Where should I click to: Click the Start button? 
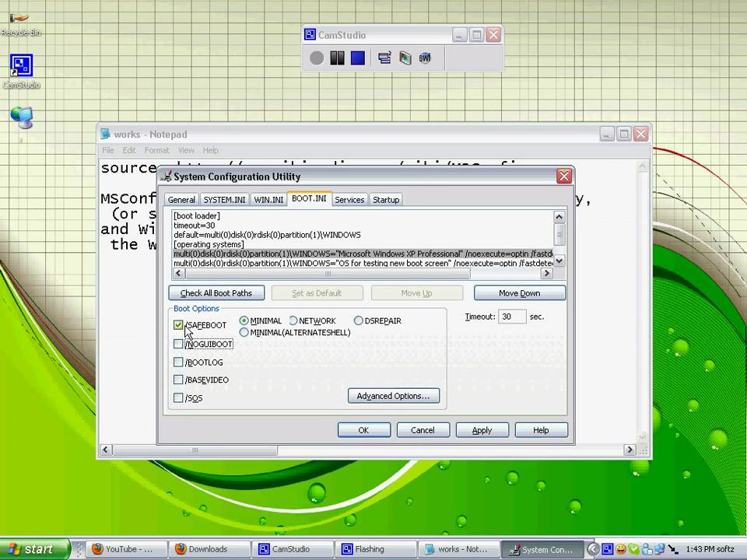click(33, 549)
